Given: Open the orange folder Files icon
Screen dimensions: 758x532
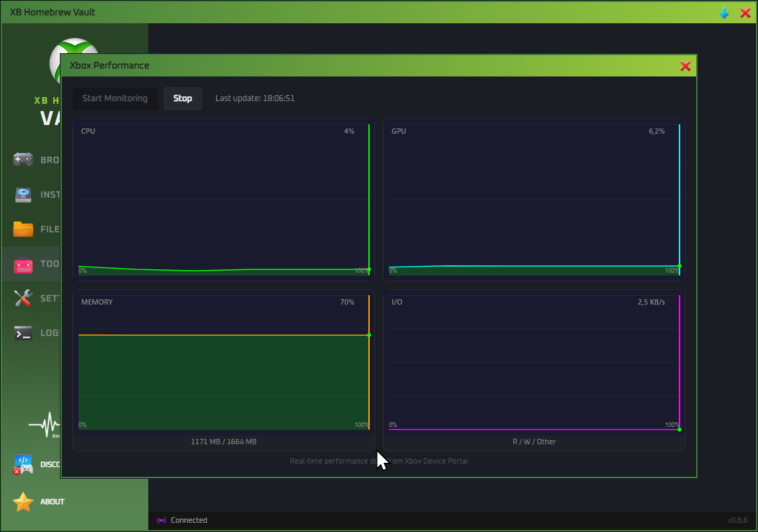Looking at the screenshot, I should [23, 229].
